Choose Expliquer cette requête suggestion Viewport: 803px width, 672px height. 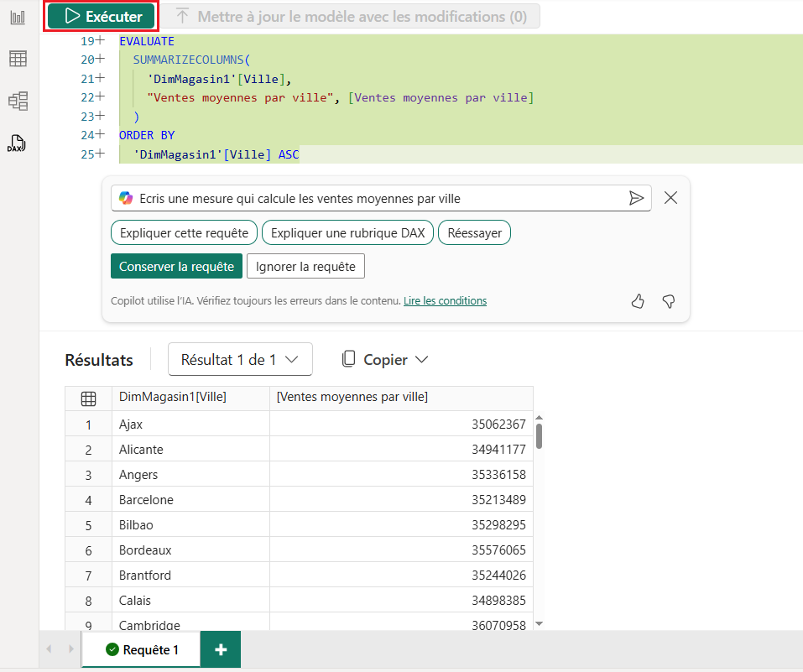pyautogui.click(x=184, y=232)
